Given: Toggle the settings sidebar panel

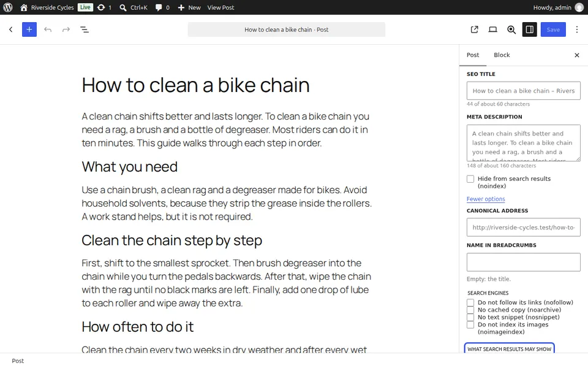Looking at the screenshot, I should click(x=529, y=29).
